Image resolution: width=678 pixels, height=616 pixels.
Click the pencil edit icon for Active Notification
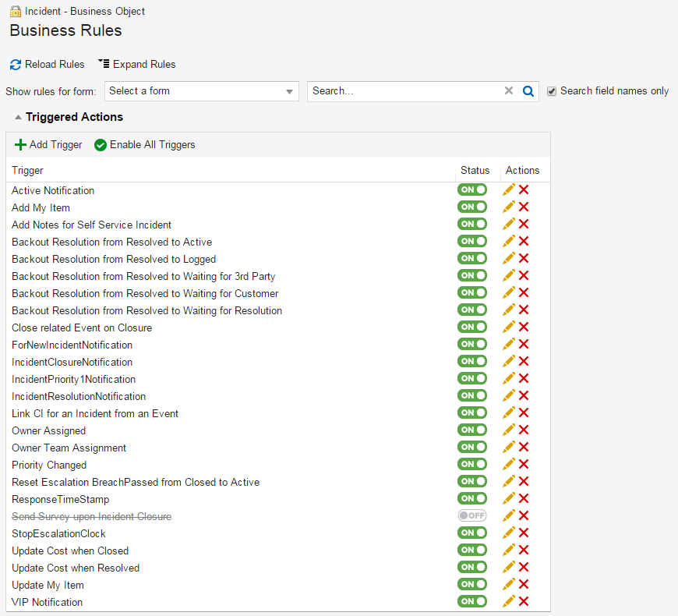tap(509, 189)
